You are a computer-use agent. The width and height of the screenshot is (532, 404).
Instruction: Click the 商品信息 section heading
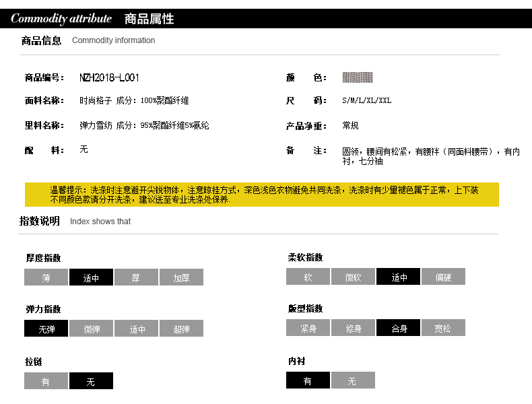tap(41, 40)
